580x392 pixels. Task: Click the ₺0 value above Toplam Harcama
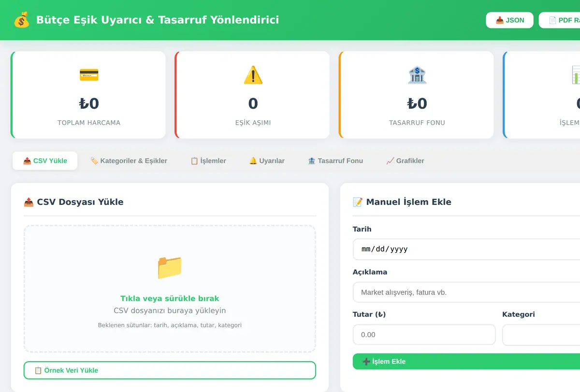tap(89, 103)
